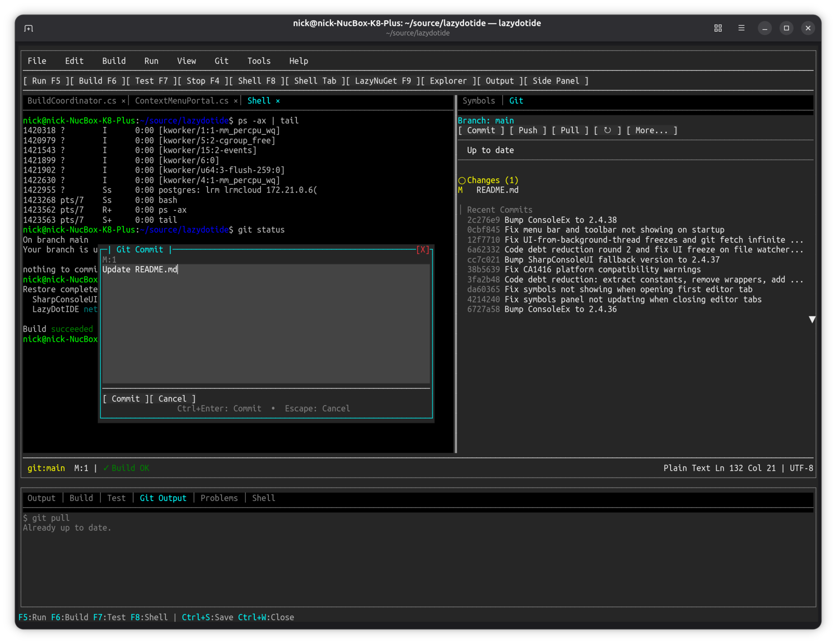Switch to the Symbols tab
Viewport: 836px width, 644px height.
pyautogui.click(x=479, y=101)
